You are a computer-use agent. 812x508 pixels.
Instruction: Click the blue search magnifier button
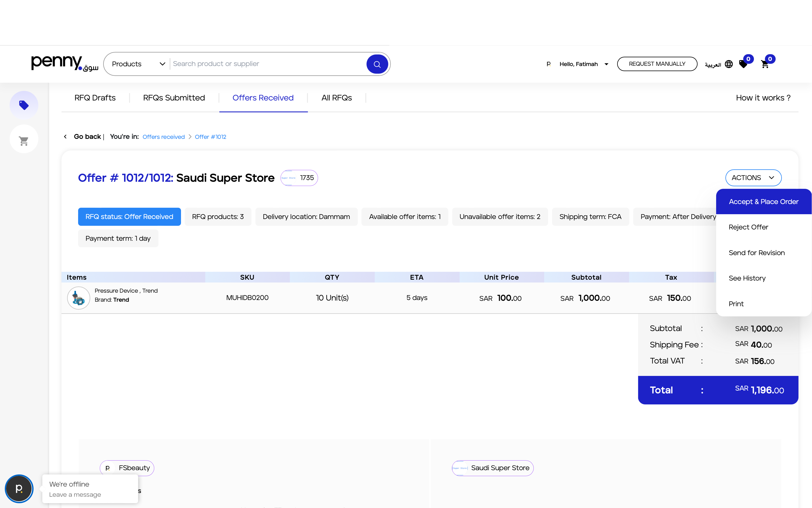point(377,64)
